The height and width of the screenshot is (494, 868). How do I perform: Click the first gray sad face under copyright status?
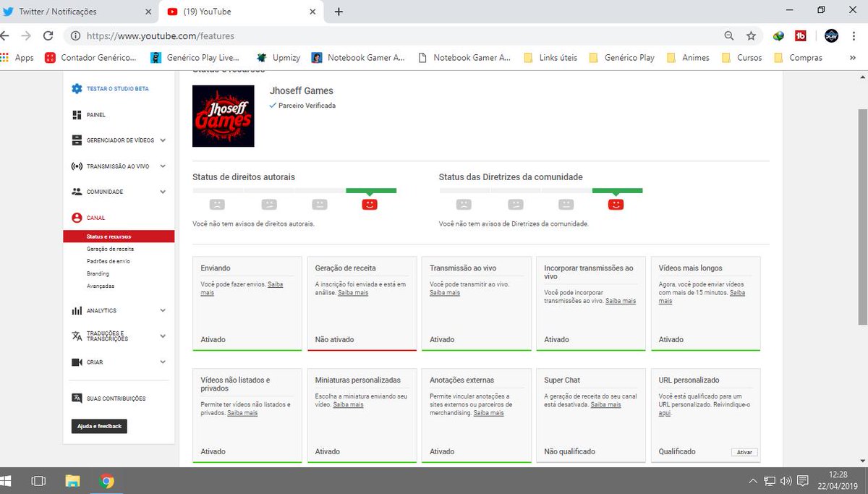217,205
